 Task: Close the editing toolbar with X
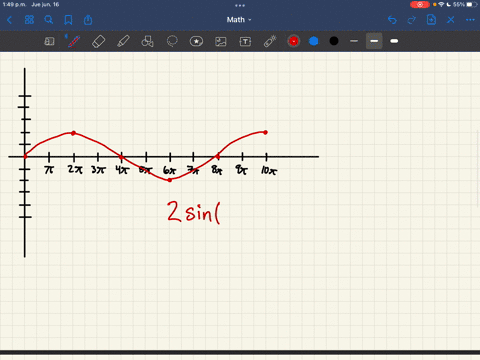point(451,20)
